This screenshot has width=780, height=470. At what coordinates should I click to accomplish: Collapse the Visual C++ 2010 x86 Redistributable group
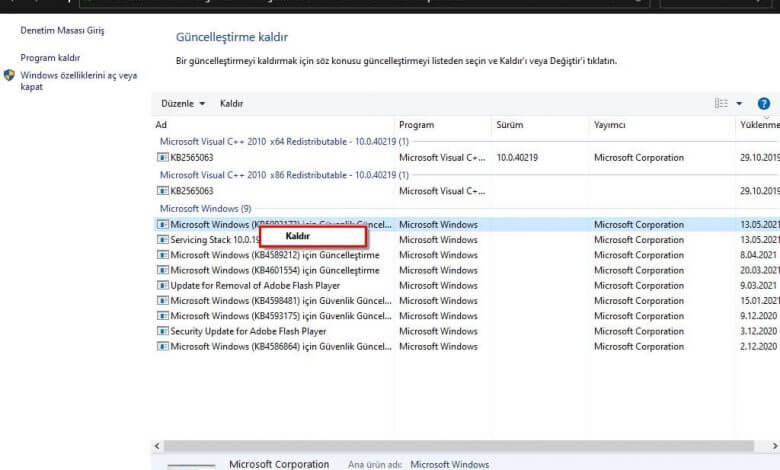click(x=284, y=175)
